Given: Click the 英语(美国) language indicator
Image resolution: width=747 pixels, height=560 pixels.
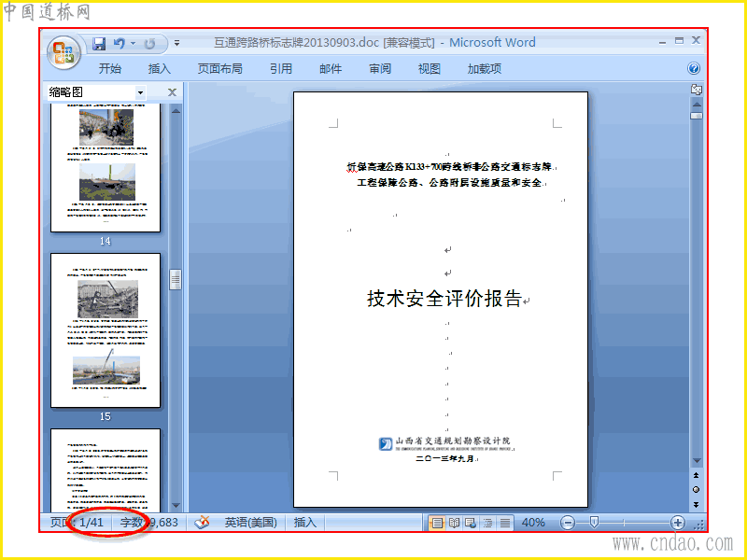Looking at the screenshot, I should (250, 523).
